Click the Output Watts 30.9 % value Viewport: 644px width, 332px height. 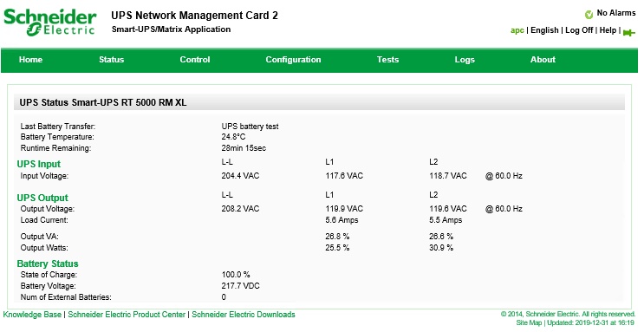tap(441, 248)
